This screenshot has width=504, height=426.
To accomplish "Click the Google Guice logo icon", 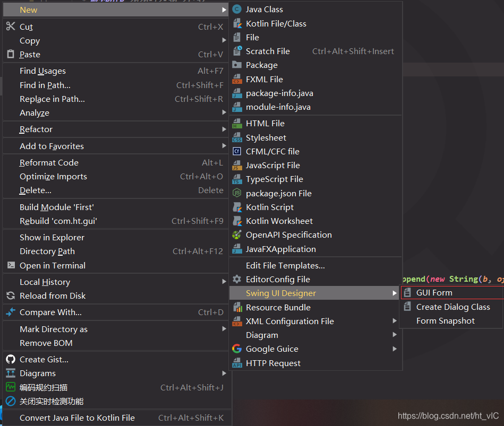I will point(237,349).
